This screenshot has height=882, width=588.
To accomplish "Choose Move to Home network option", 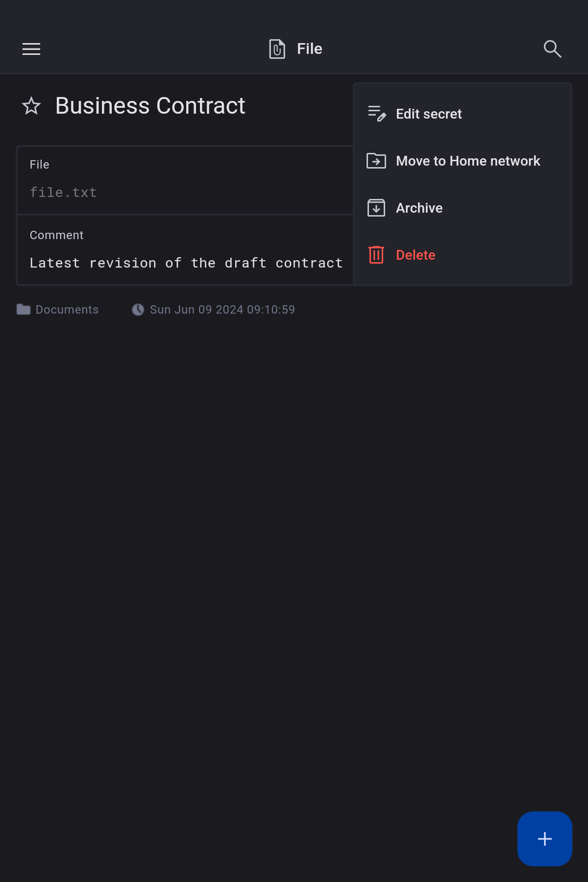I will [x=468, y=161].
